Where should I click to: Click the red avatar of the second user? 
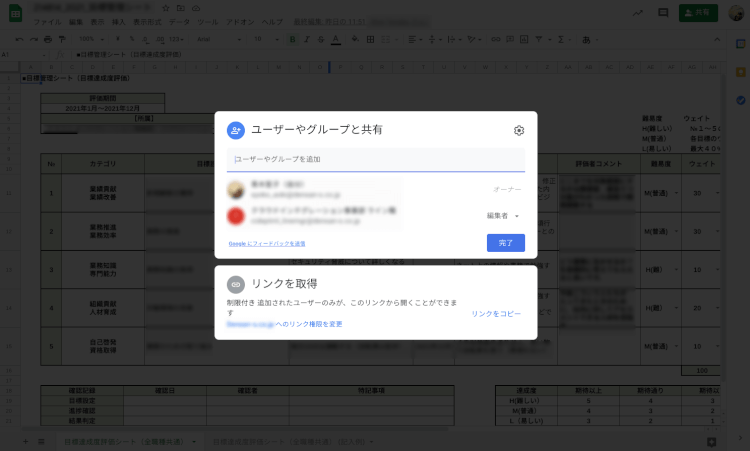[236, 216]
